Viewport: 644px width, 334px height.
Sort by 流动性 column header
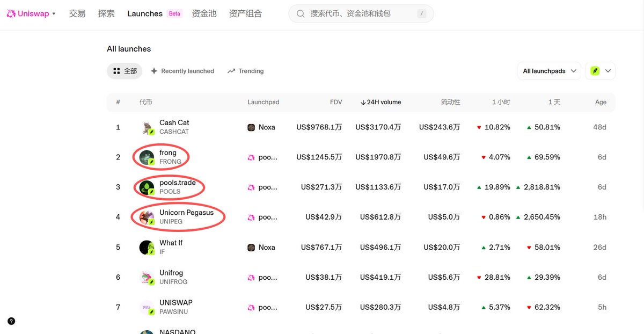point(450,102)
